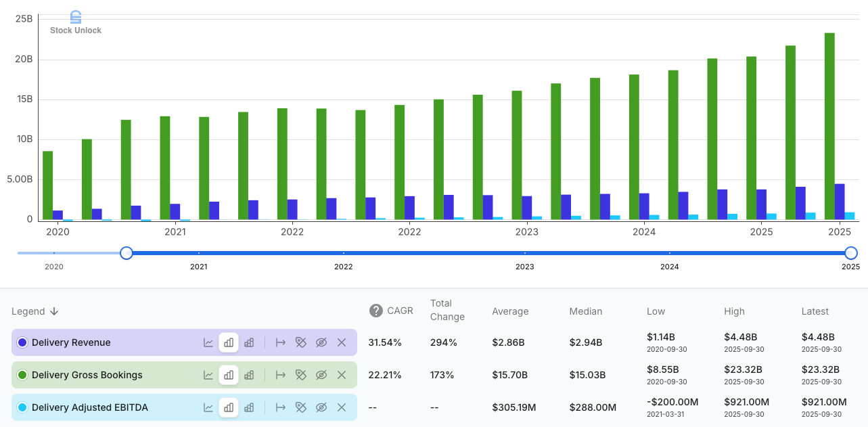Click the 31.54% CAGR value
Screen dimensions: 868x427
pos(385,342)
